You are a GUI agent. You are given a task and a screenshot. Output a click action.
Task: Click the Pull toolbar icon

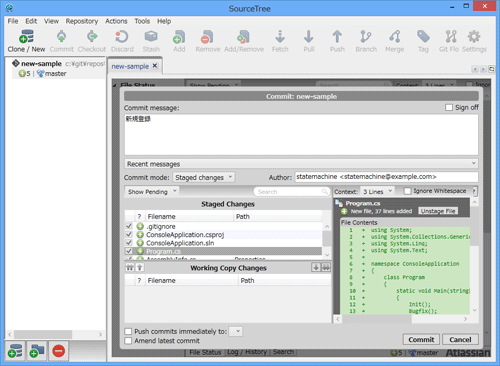click(309, 41)
